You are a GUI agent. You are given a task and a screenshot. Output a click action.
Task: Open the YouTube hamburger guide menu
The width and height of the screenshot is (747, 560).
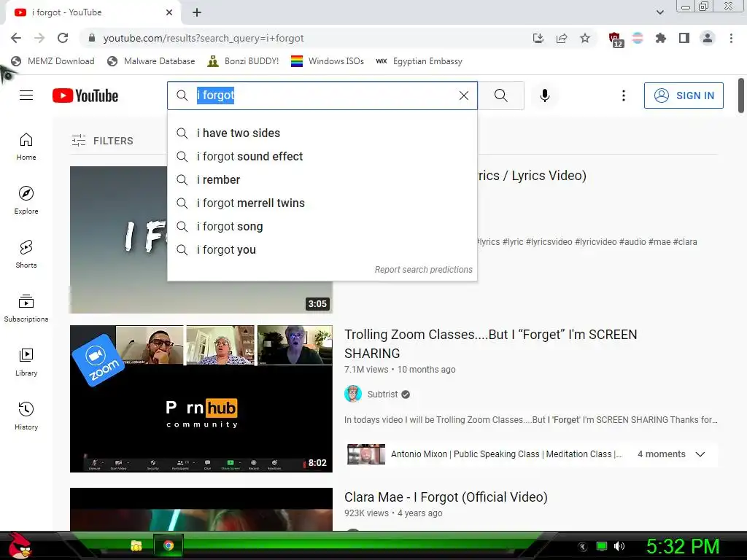(x=26, y=96)
